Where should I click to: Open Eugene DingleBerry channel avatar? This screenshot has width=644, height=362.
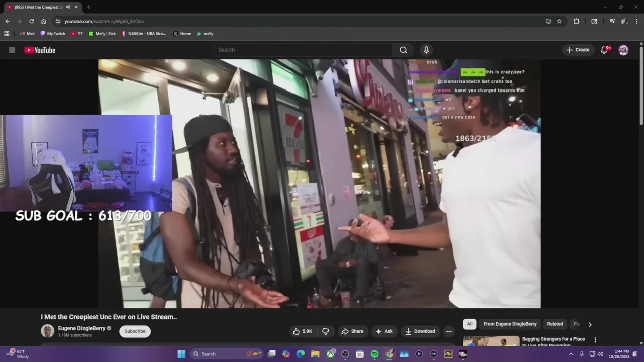coord(47,331)
